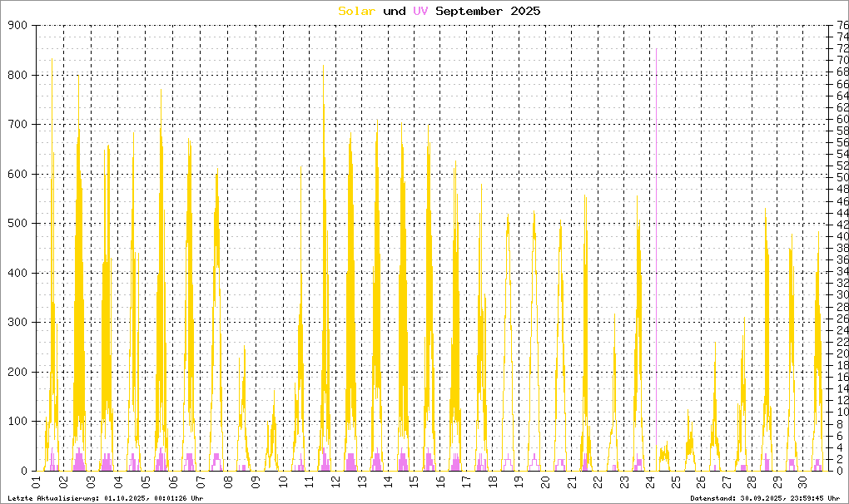Click the 900 value on the left axis
Screen dimensions: 849x504
(17, 26)
